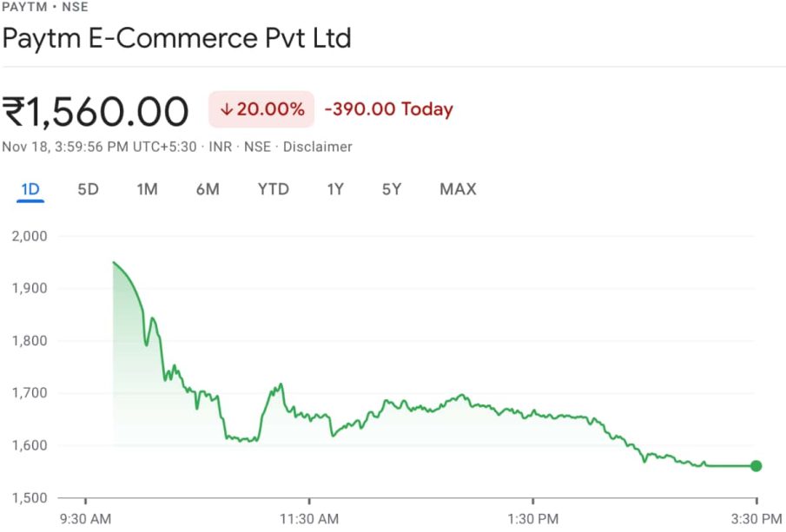Click the ₹1,560.00 stock price
The width and height of the screenshot is (786, 532).
coord(96,111)
